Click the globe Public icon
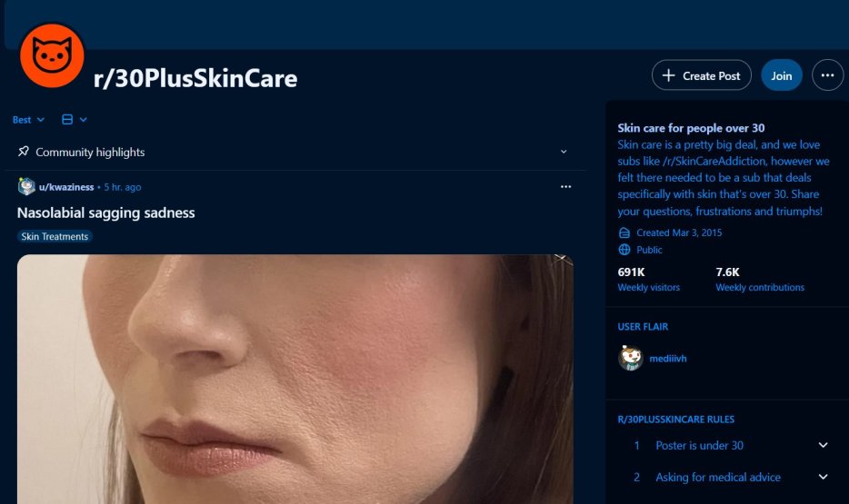Screen dimensions: 849x504 click(x=624, y=250)
